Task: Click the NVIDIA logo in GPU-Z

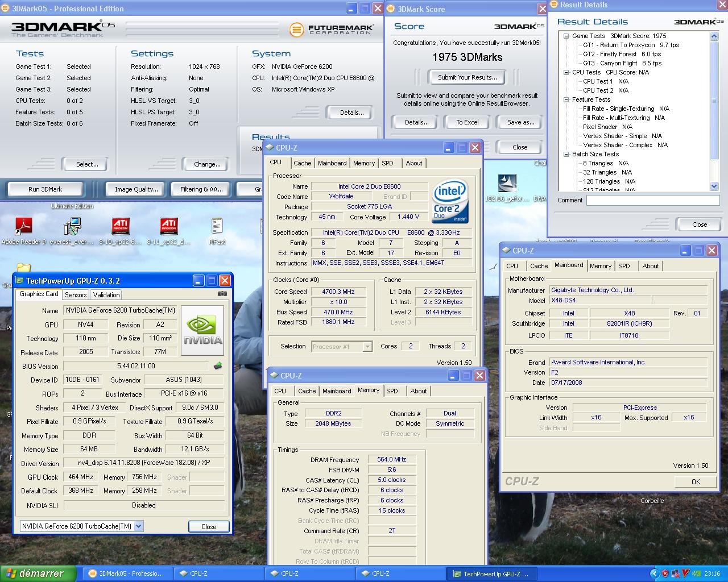Action: click(202, 331)
